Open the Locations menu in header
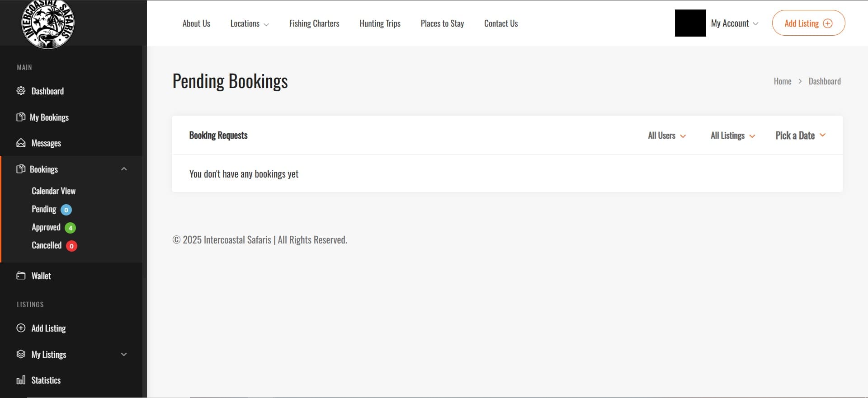This screenshot has height=398, width=868. click(x=250, y=23)
